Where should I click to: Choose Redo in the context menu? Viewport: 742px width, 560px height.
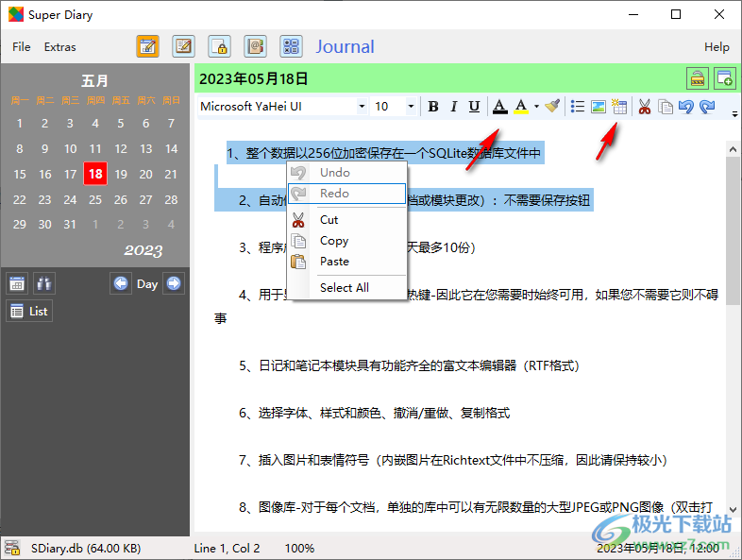pos(346,194)
